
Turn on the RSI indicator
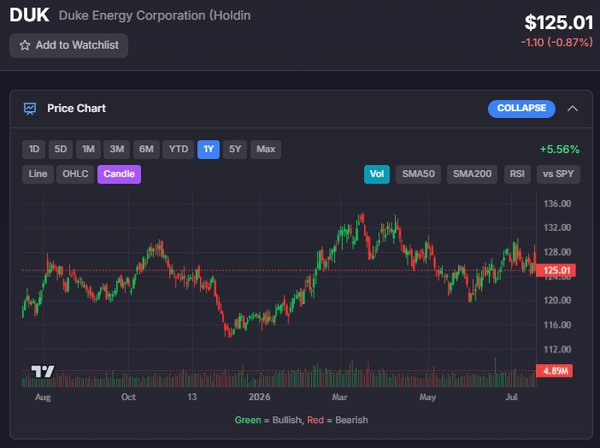[517, 174]
